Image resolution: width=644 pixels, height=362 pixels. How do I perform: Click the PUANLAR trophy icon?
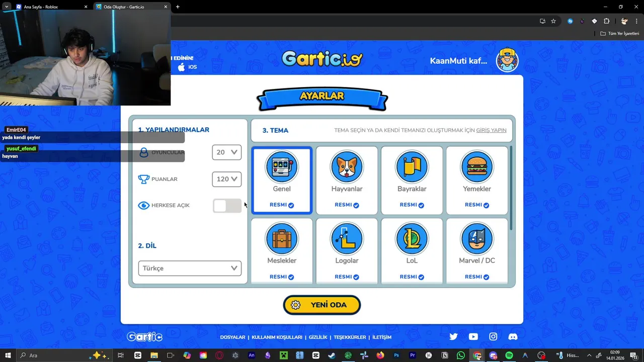click(144, 179)
